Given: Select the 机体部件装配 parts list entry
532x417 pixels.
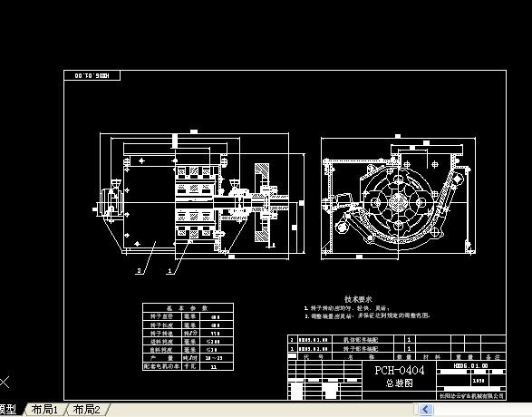Looking at the screenshot, I should click(361, 339).
